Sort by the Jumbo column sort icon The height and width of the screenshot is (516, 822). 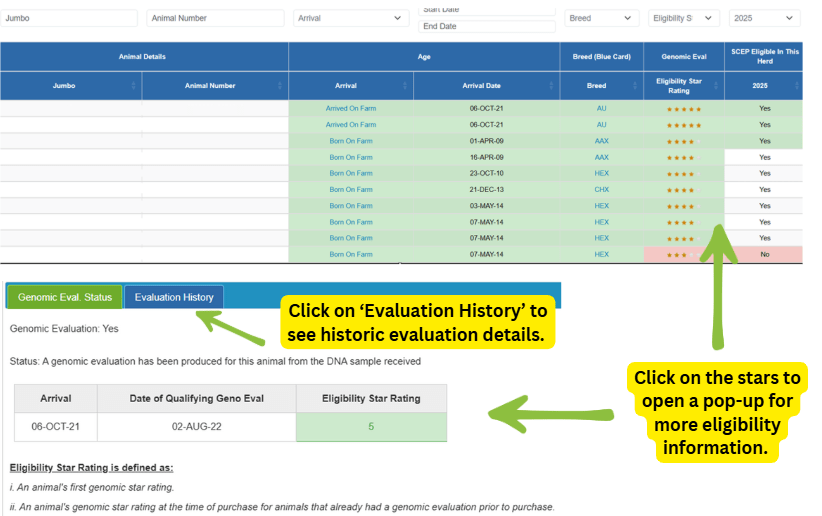click(134, 86)
